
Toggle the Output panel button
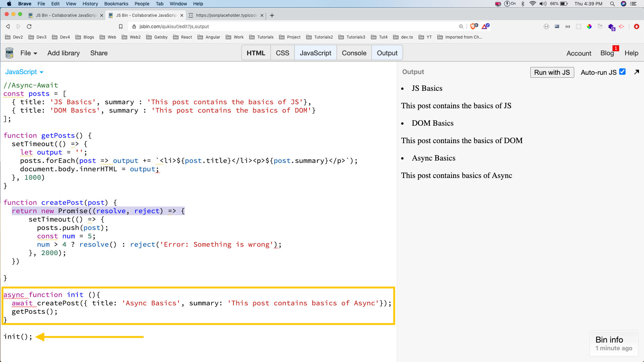pyautogui.click(x=387, y=53)
